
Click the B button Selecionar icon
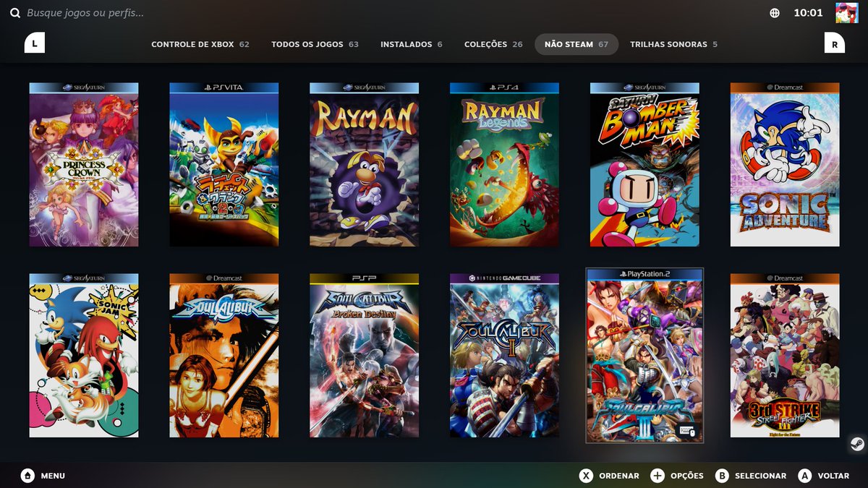click(x=722, y=476)
